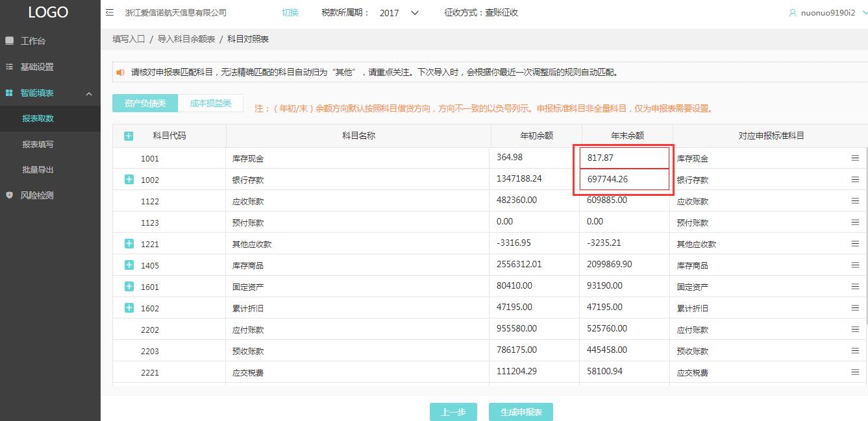Click the 年末余额 value 609885.00
This screenshot has width=868, height=421.
coord(607,200)
